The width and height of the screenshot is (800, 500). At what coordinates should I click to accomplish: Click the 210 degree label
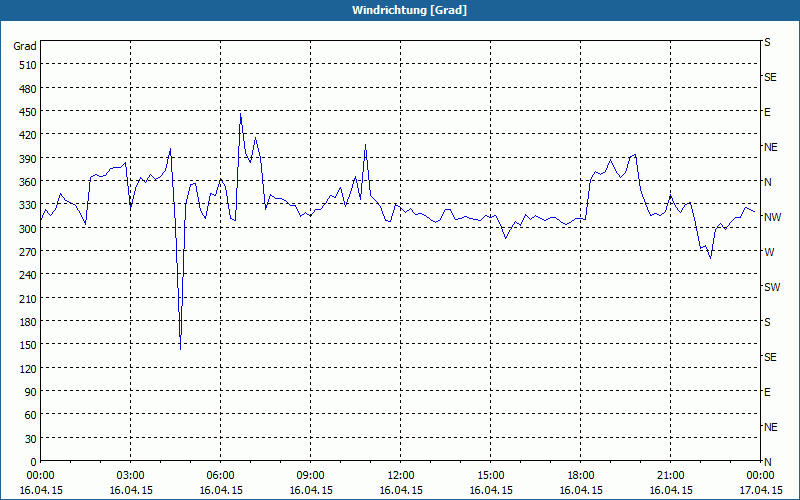[x=29, y=298]
